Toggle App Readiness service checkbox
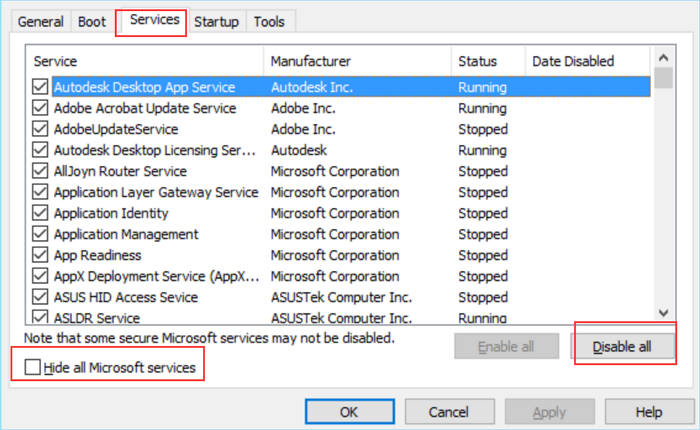The height and width of the screenshot is (430, 700). (x=40, y=255)
